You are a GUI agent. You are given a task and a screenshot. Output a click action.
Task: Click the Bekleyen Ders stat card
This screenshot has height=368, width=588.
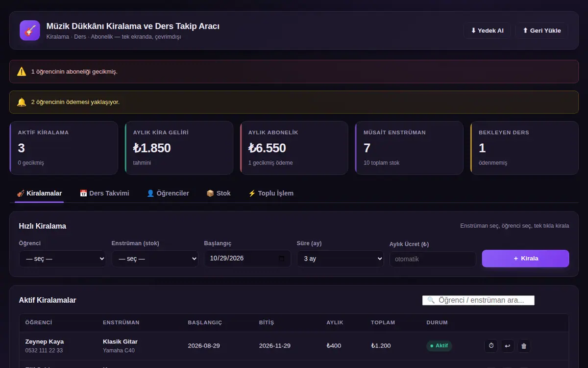(524, 148)
